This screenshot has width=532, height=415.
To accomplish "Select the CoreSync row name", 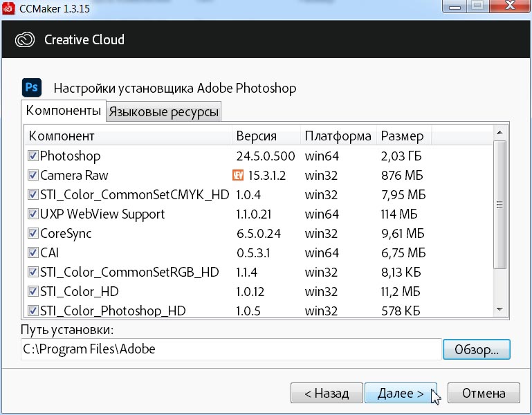I will coord(66,234).
